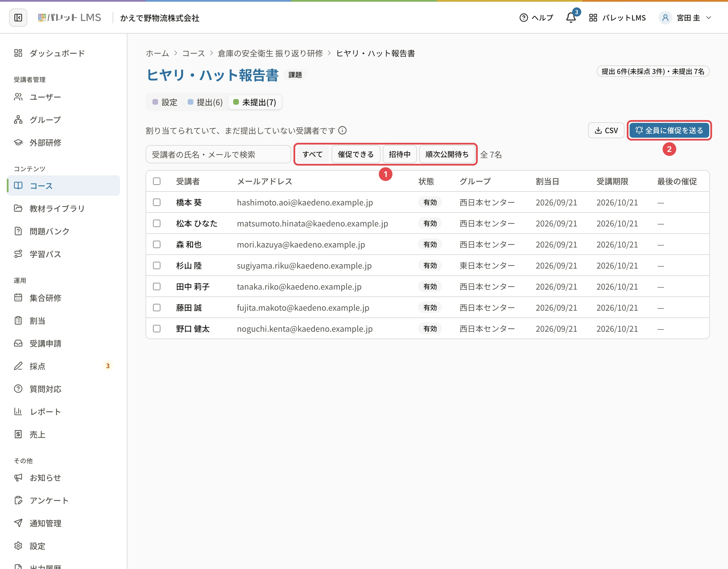Open 倉庫の安全衛生 振り返り研修 breadcrumb
This screenshot has height=569, width=728.
pyautogui.click(x=270, y=53)
